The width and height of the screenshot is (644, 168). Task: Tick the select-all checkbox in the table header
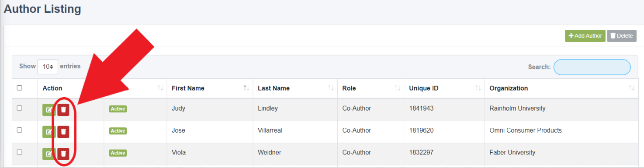pyautogui.click(x=19, y=88)
